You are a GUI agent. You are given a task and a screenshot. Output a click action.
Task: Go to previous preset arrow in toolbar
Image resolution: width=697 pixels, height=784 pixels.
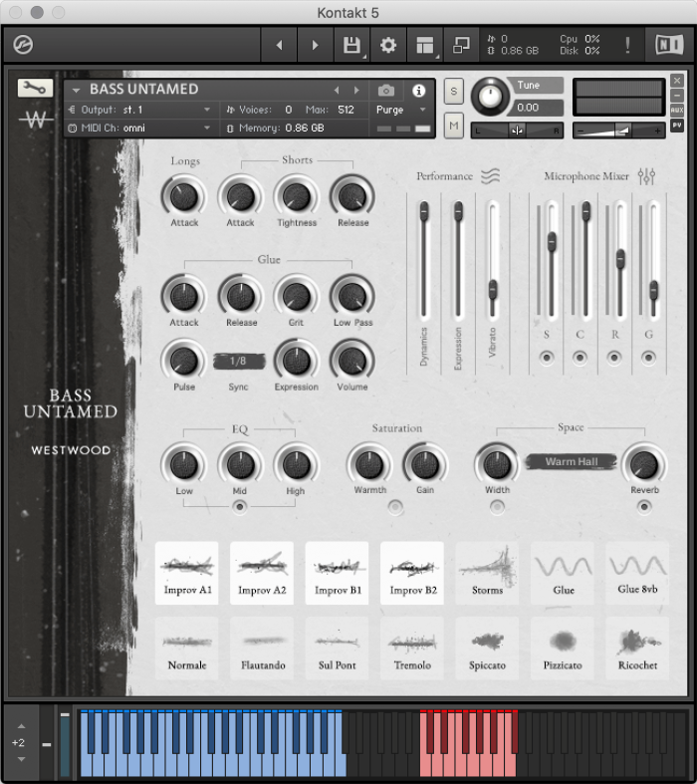tap(280, 46)
